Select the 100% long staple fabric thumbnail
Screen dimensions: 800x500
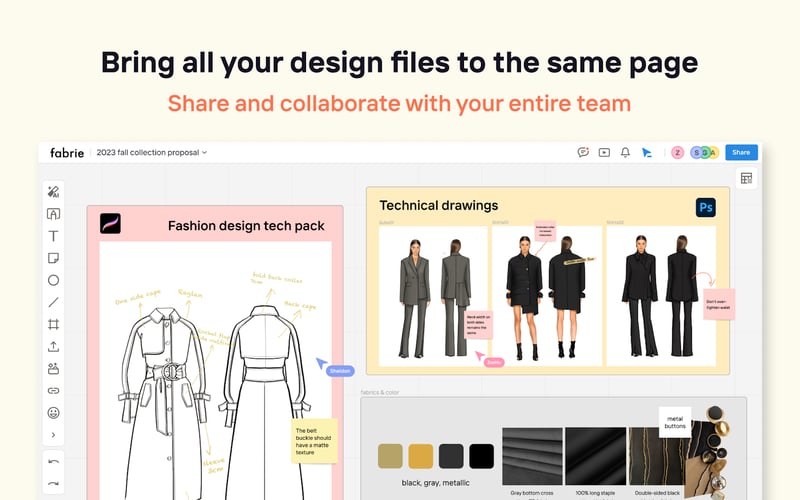coord(595,456)
